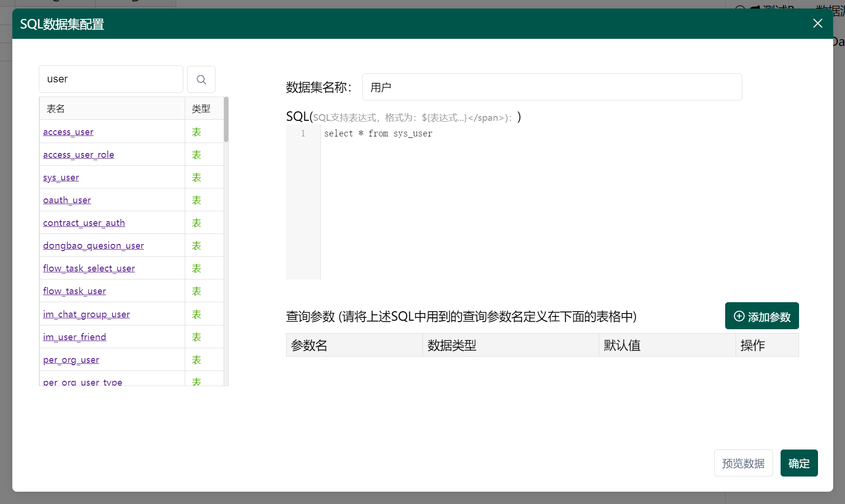
Task: Open the per_org_user table
Action: click(x=71, y=360)
